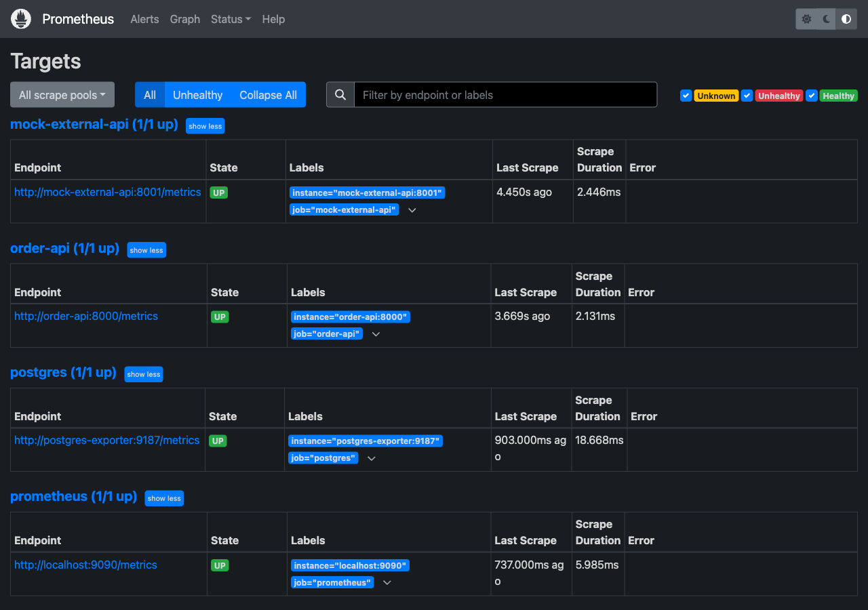Filter to Unhealthy targets only

coord(198,95)
